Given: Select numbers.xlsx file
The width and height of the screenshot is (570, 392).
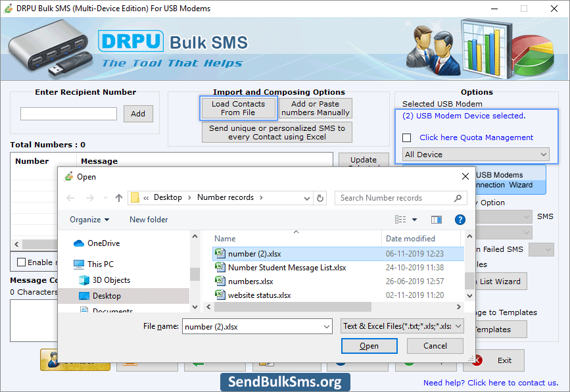Looking at the screenshot, I should (x=338, y=281).
